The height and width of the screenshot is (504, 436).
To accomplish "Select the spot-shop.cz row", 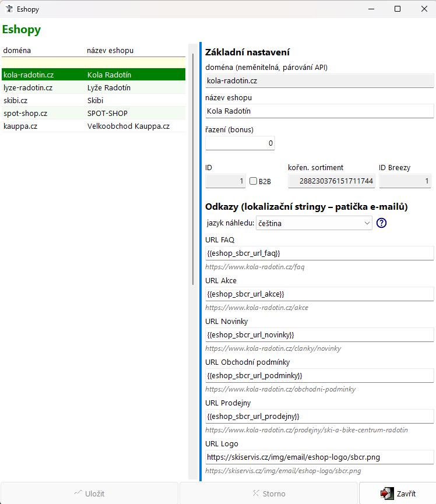I will [94, 113].
